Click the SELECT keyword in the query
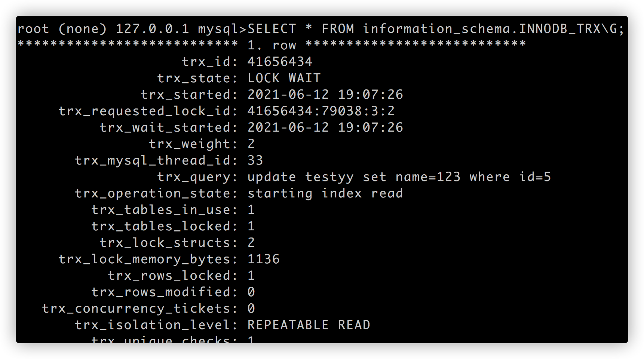This screenshot has height=359, width=644. (272, 29)
